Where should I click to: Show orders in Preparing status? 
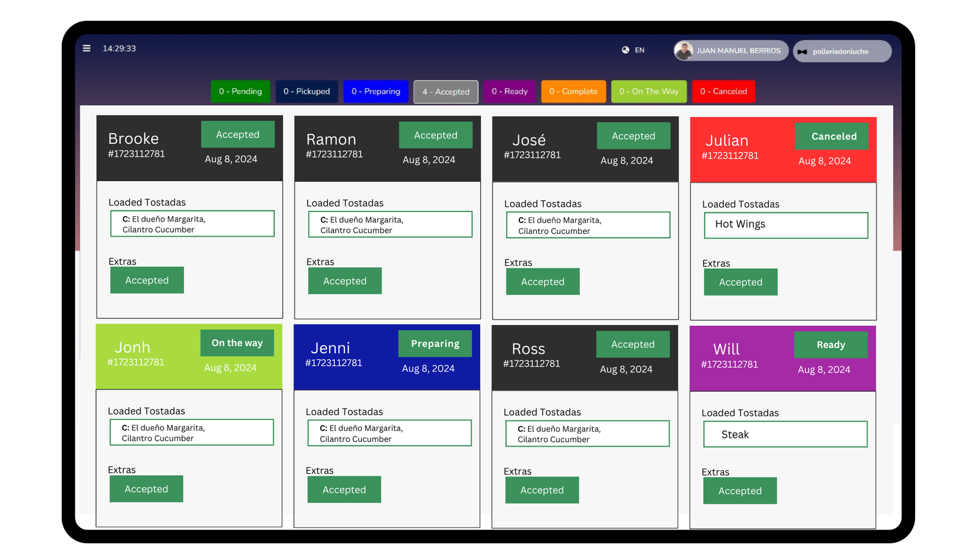[x=375, y=92]
